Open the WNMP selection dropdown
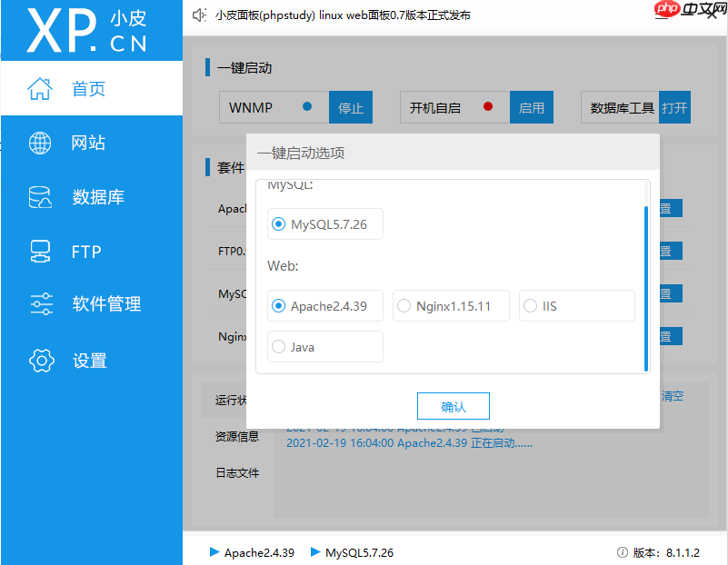The image size is (728, 565). [x=273, y=107]
